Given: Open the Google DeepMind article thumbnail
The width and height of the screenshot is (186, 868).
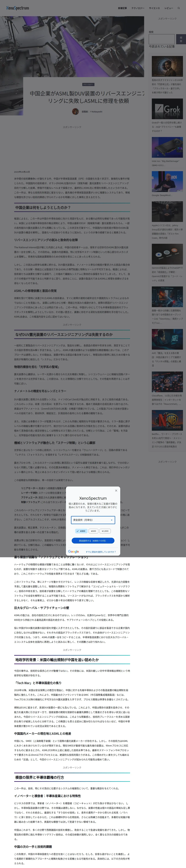Looking at the screenshot, I should coord(167,181).
